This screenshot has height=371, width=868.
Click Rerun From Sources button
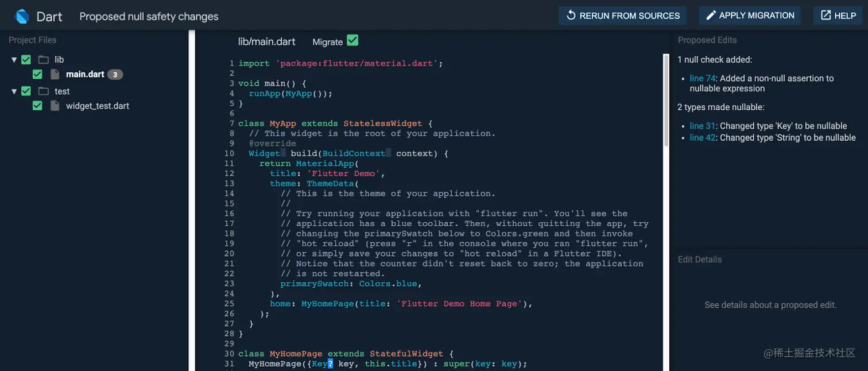(623, 16)
